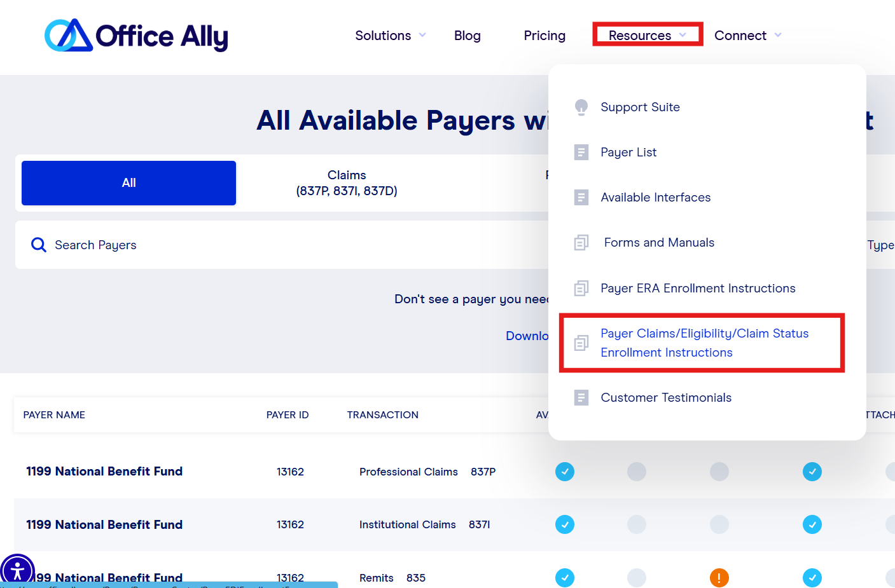Image resolution: width=895 pixels, height=588 pixels.
Task: Open Connect in the navigation bar
Action: (x=740, y=36)
